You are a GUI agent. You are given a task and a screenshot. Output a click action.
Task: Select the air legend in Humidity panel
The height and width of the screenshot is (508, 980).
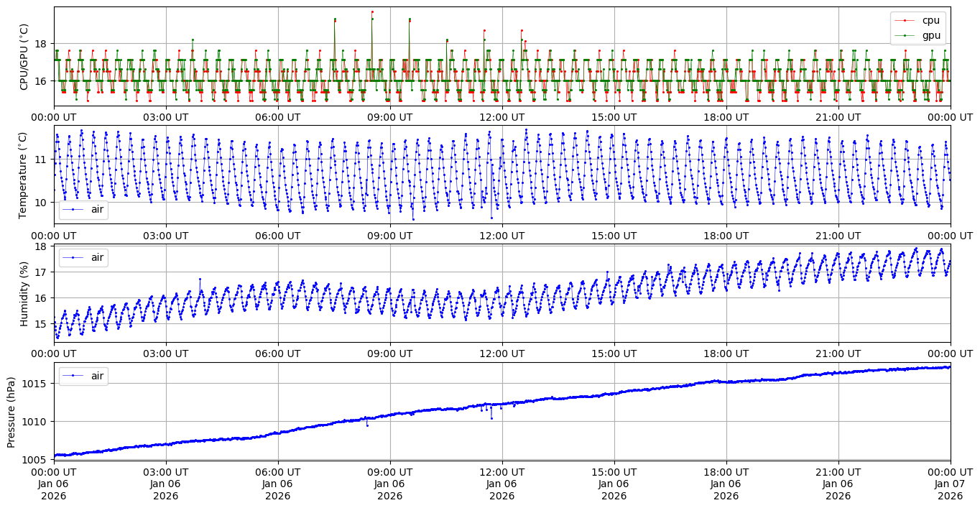click(x=84, y=257)
